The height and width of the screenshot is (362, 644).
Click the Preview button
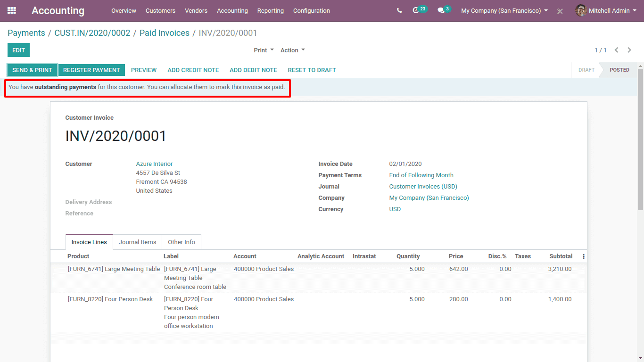coord(144,70)
